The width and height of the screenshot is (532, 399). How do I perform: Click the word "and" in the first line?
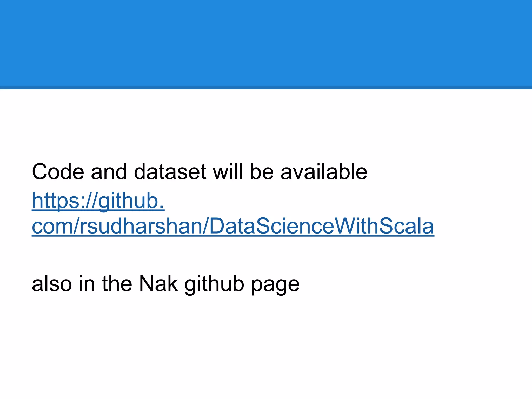pyautogui.click(x=109, y=172)
